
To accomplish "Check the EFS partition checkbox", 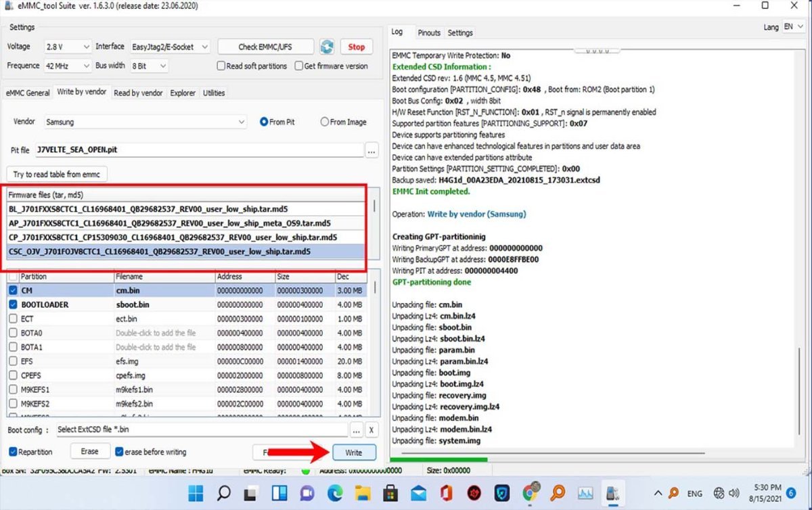I will click(13, 361).
